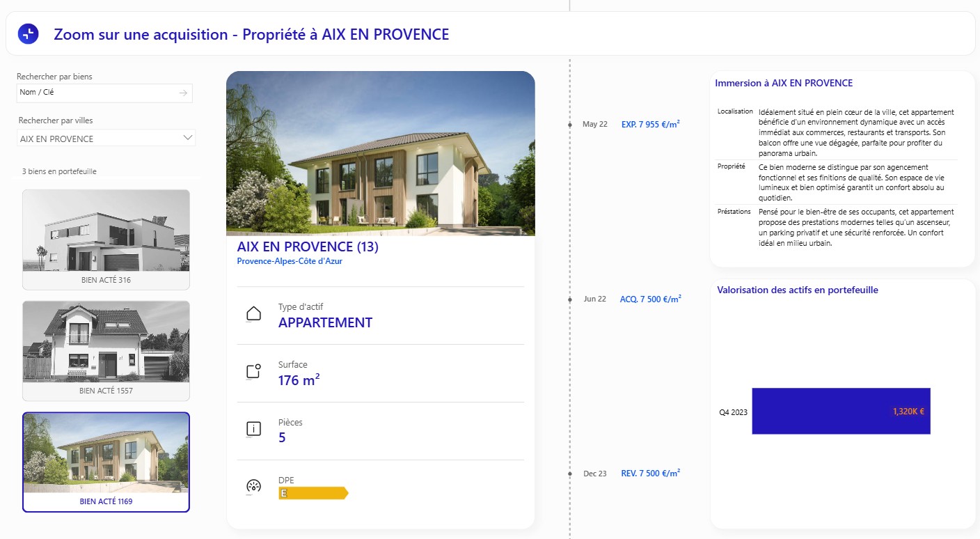Click the Q4 2023 blue valuation bar

pyautogui.click(x=841, y=411)
